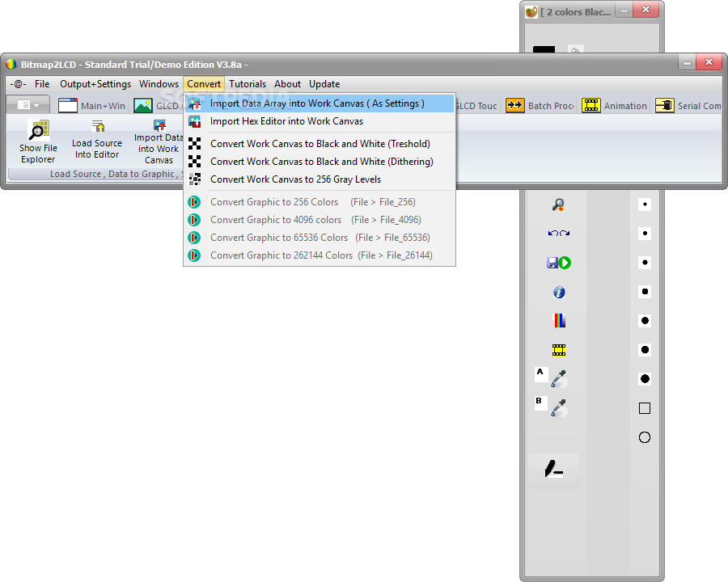Open the Main+Win toolbar tab
The height and width of the screenshot is (582, 728).
[x=92, y=106]
